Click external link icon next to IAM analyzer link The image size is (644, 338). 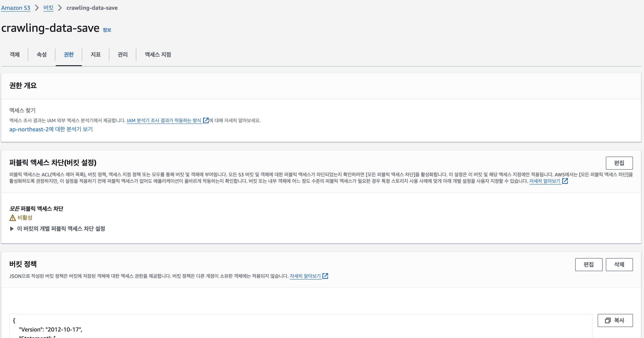(206, 120)
